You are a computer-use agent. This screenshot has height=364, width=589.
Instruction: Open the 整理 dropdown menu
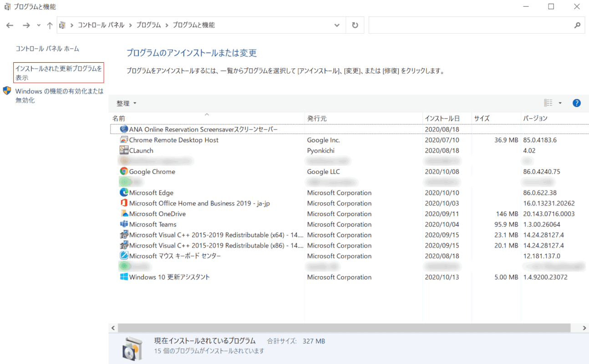(126, 103)
